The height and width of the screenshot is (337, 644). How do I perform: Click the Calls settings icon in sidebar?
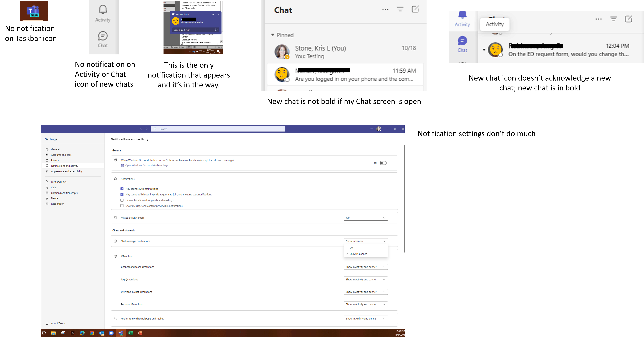click(47, 187)
